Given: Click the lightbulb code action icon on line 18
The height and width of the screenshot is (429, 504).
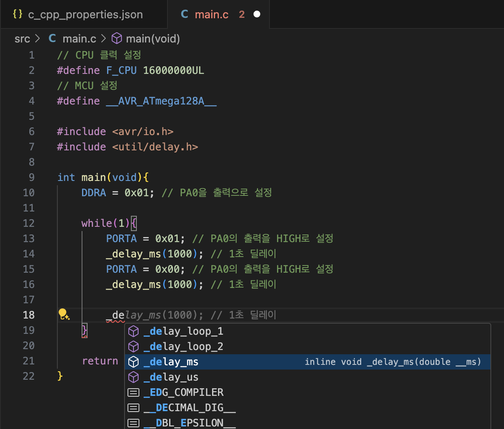Looking at the screenshot, I should click(64, 314).
